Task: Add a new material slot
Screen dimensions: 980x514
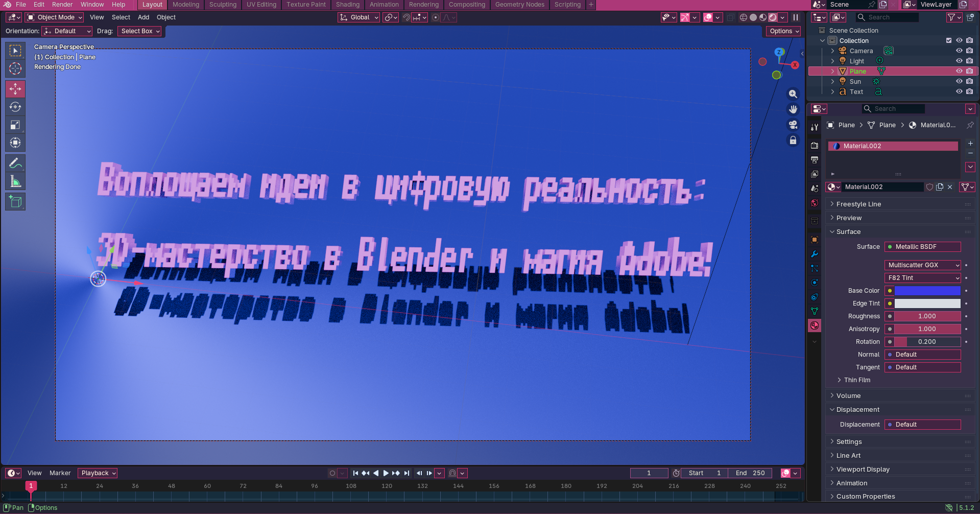Action: (x=970, y=144)
